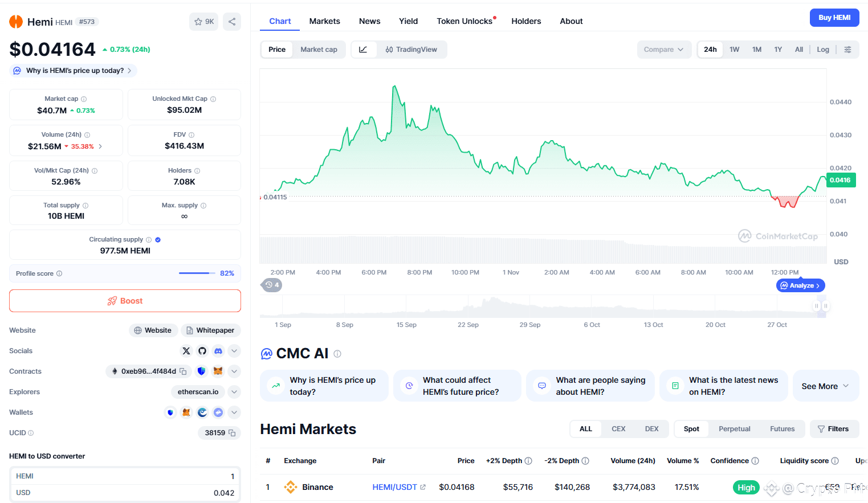The width and height of the screenshot is (868, 503).
Task: Open the X (Twitter) social link
Action: [186, 351]
